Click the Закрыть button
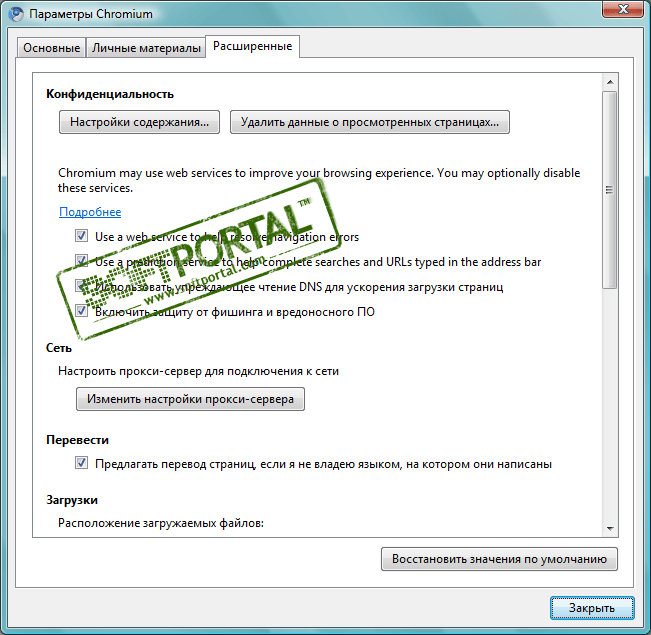This screenshot has height=635, width=651. click(592, 608)
